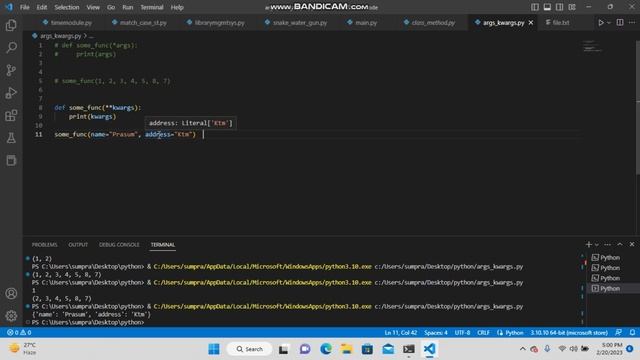Open File Explorer from taskbar
Viewport: 640px width, 360px height.
pyautogui.click(x=347, y=349)
